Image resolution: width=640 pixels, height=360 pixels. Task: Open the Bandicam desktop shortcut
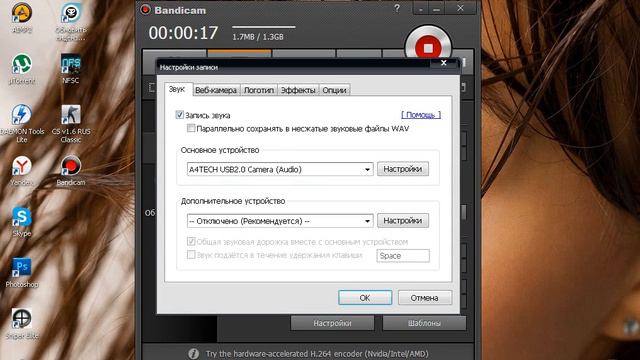pyautogui.click(x=71, y=171)
